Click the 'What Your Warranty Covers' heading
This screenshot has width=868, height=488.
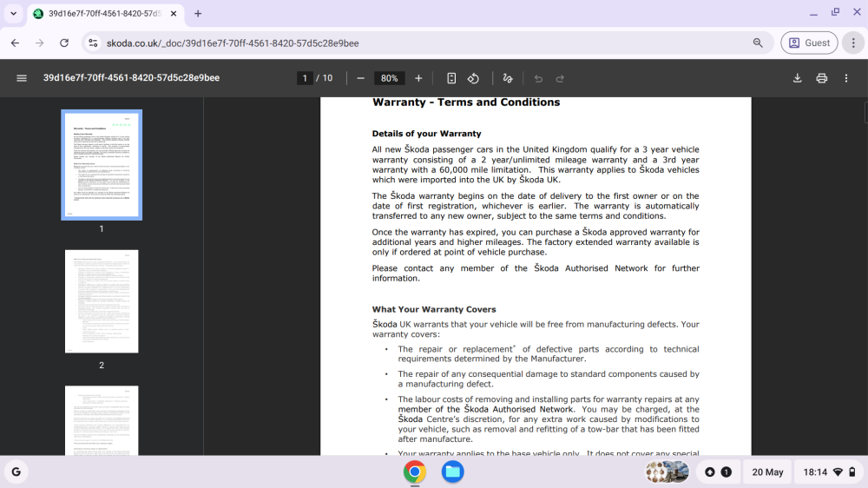click(x=433, y=309)
